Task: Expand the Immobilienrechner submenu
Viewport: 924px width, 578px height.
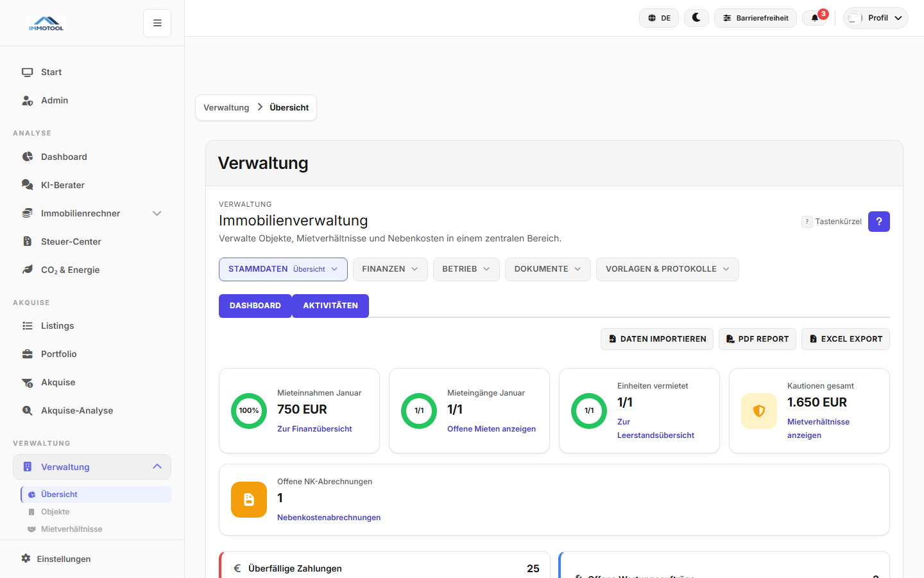Action: click(157, 213)
